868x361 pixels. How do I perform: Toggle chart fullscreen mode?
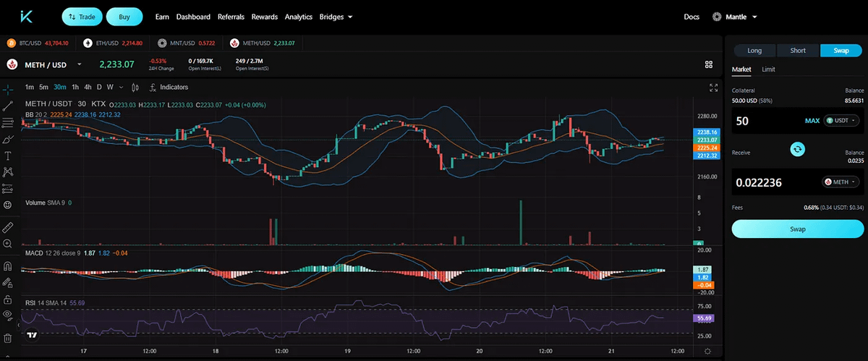point(714,88)
